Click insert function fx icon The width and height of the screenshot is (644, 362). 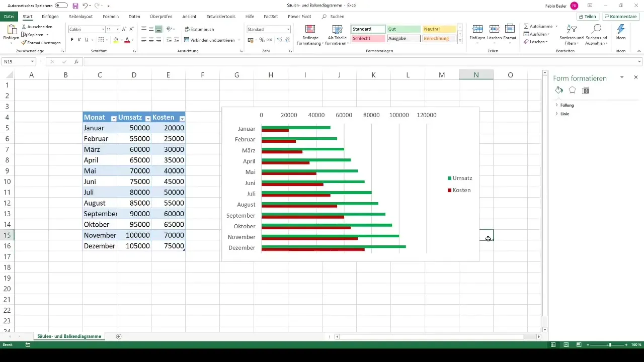pos(76,62)
